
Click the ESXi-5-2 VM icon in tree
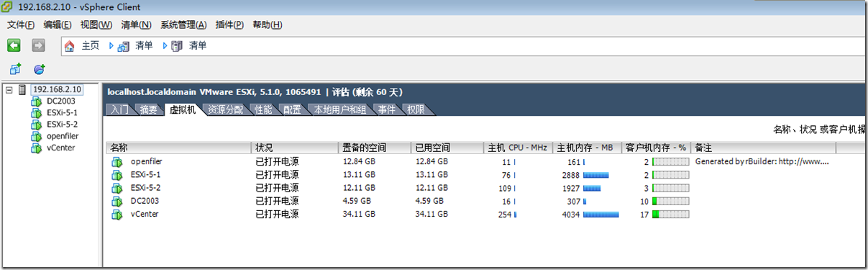point(37,125)
